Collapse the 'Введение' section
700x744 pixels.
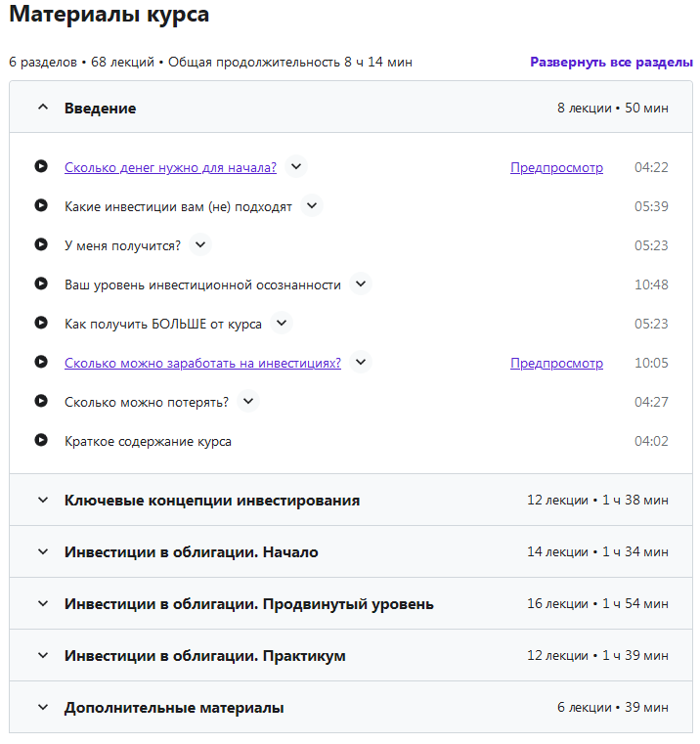click(42, 108)
